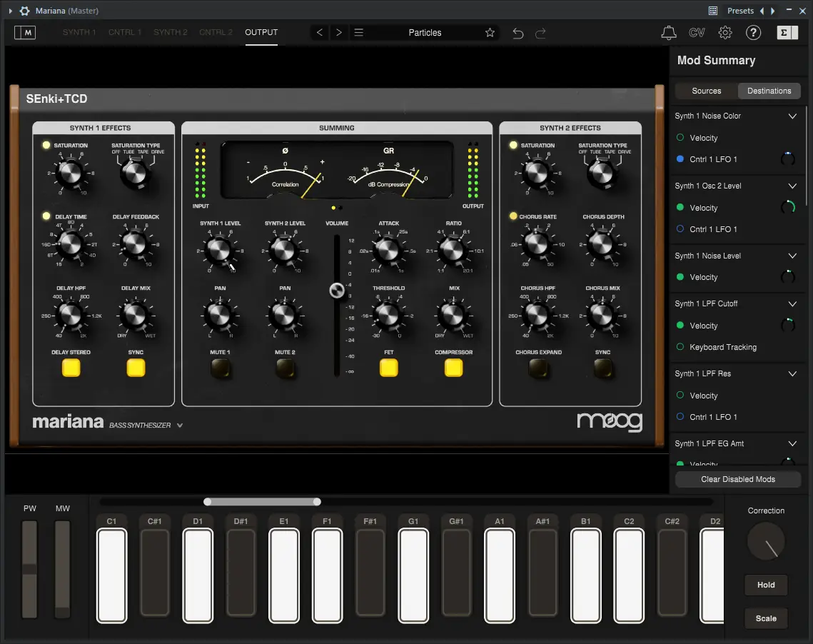Open the Particles preset name dropdown
813x644 pixels.
[x=425, y=33]
